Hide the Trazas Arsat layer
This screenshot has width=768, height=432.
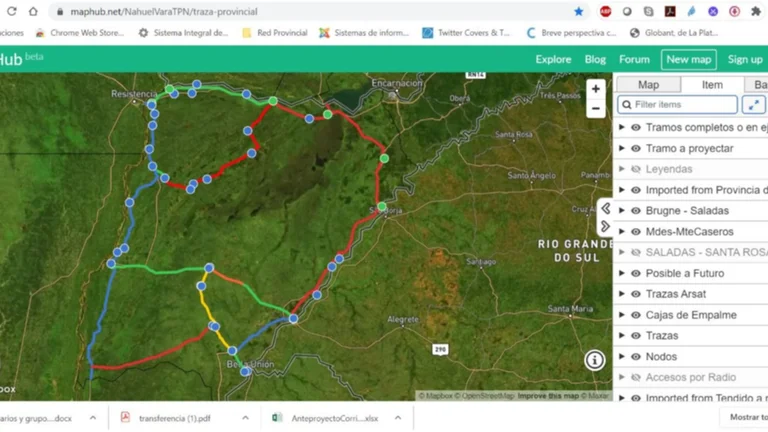point(636,294)
